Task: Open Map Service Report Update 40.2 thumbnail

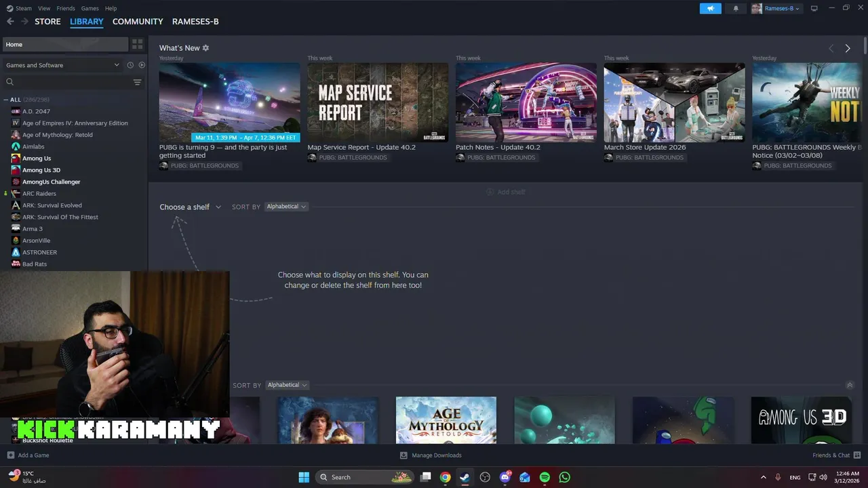Action: pos(378,102)
